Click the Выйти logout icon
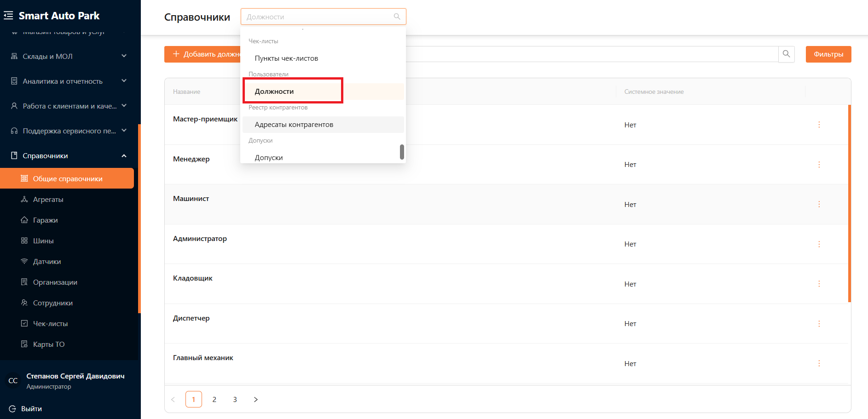This screenshot has width=868, height=419. (12, 409)
